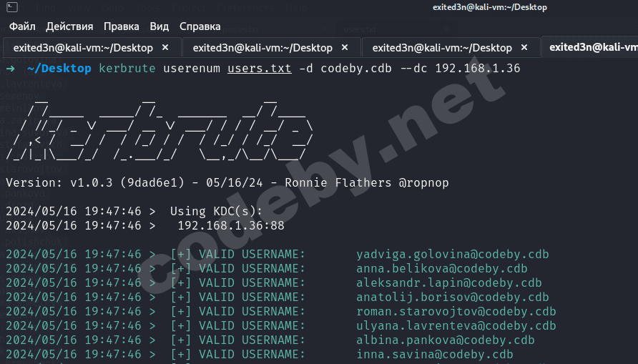Image resolution: width=638 pixels, height=364 pixels.
Task: Click the kerbrute command word
Action: coord(127,69)
